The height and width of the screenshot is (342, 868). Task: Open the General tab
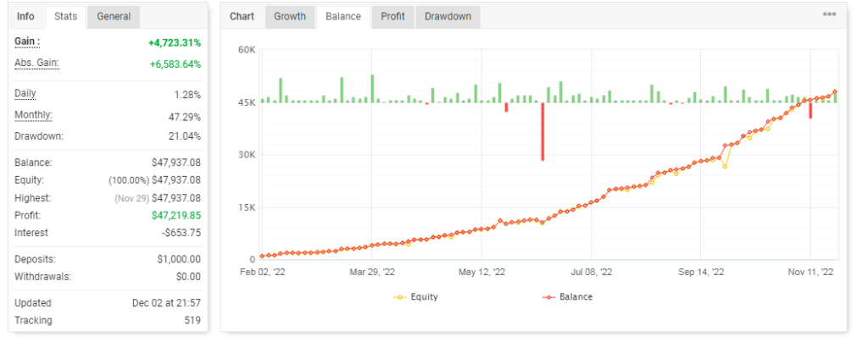point(114,17)
